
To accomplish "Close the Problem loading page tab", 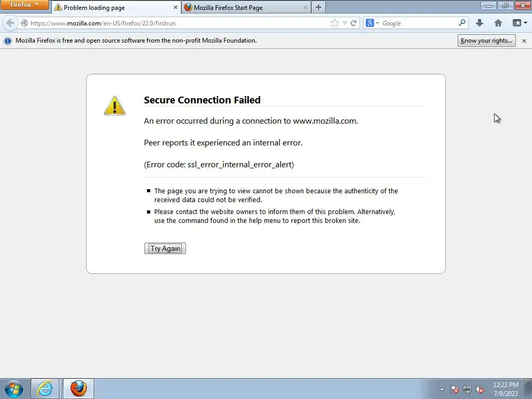I will point(175,7).
